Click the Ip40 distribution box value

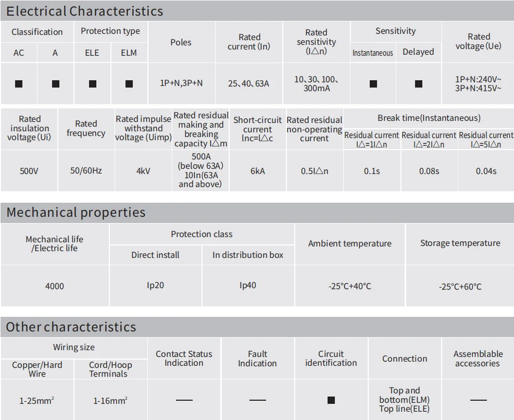[248, 286]
